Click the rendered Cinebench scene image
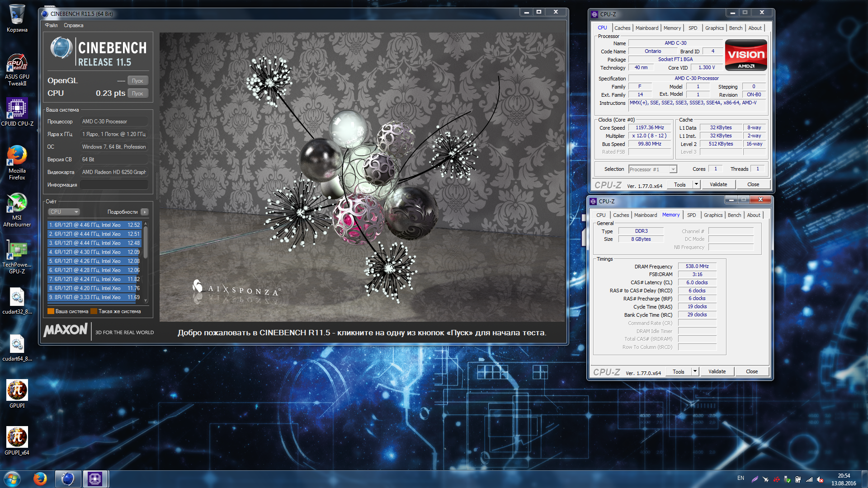 362,177
